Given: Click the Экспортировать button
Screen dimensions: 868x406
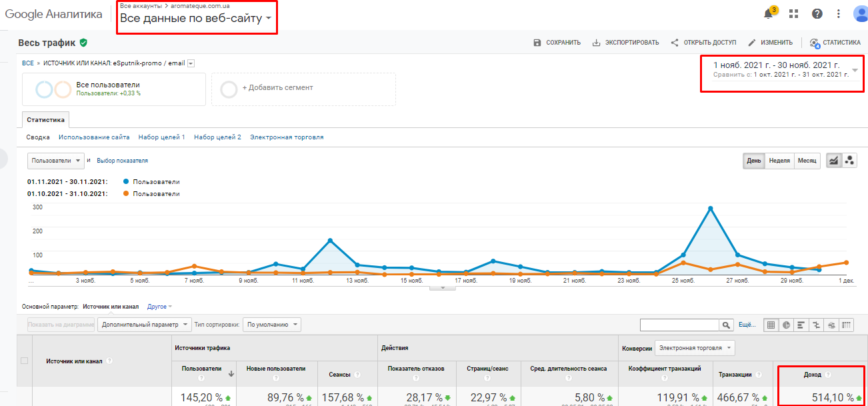Looking at the screenshot, I should pyautogui.click(x=625, y=43).
